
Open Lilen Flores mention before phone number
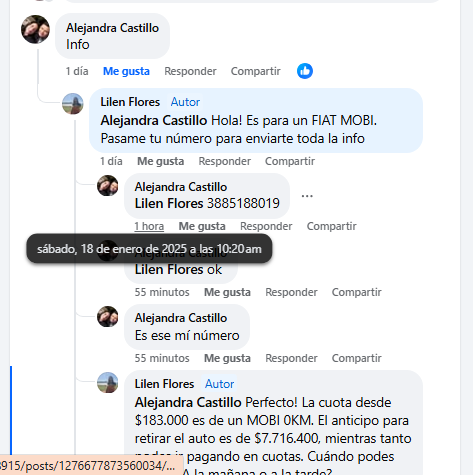tap(169, 203)
